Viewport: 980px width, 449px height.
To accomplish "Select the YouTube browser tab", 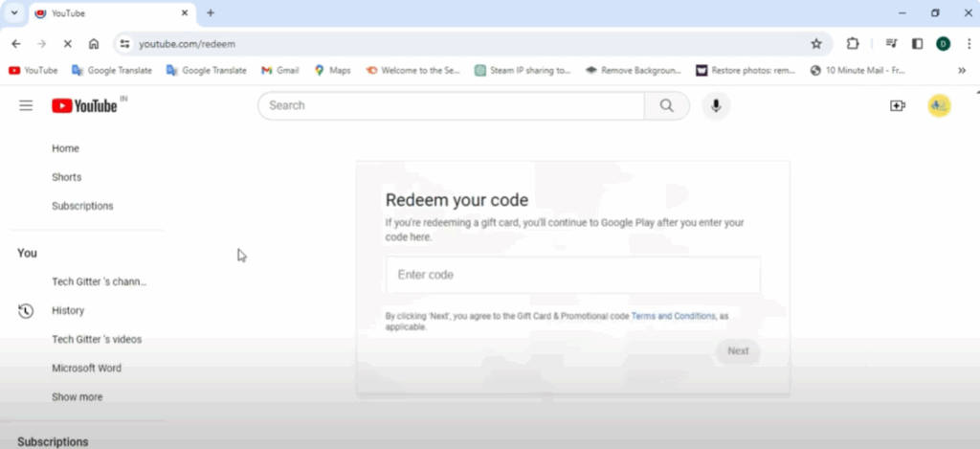I will point(113,13).
